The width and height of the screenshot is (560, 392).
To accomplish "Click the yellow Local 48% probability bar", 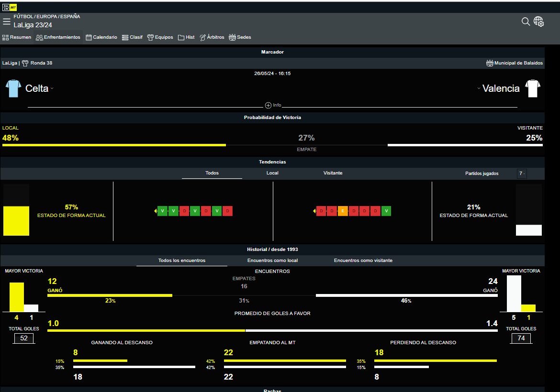I will pos(114,145).
